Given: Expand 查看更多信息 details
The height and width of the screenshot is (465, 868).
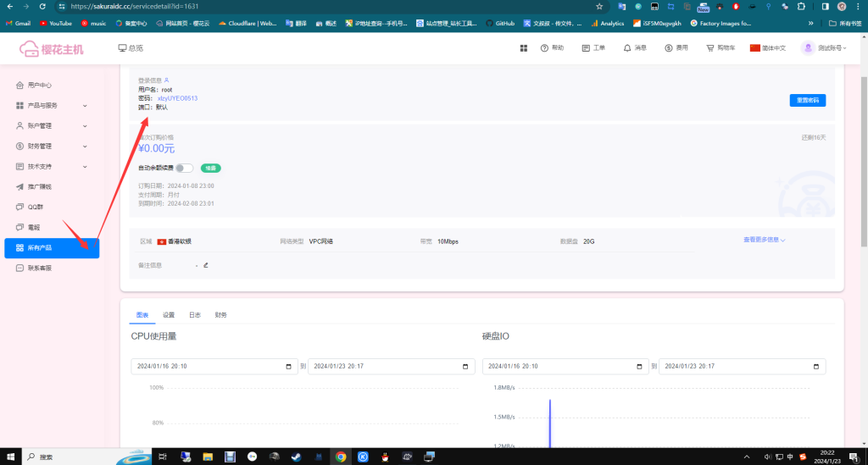Looking at the screenshot, I should 765,240.
